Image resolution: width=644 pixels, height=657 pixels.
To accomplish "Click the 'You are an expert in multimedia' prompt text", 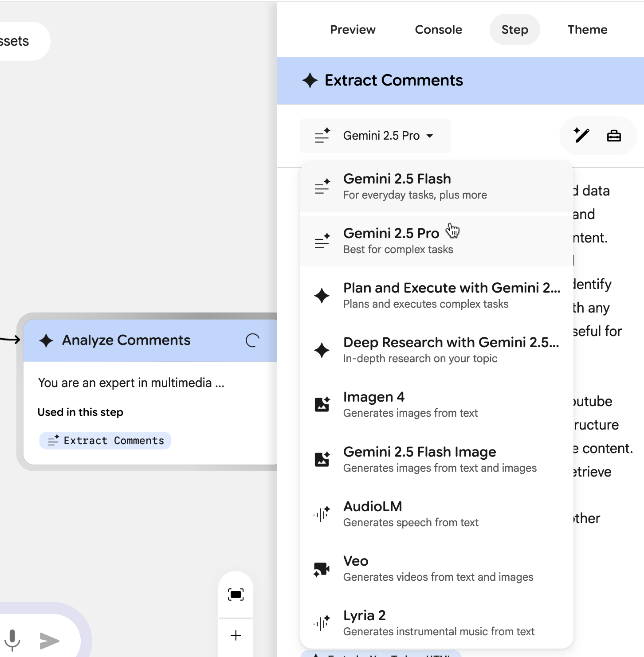I will pyautogui.click(x=131, y=383).
